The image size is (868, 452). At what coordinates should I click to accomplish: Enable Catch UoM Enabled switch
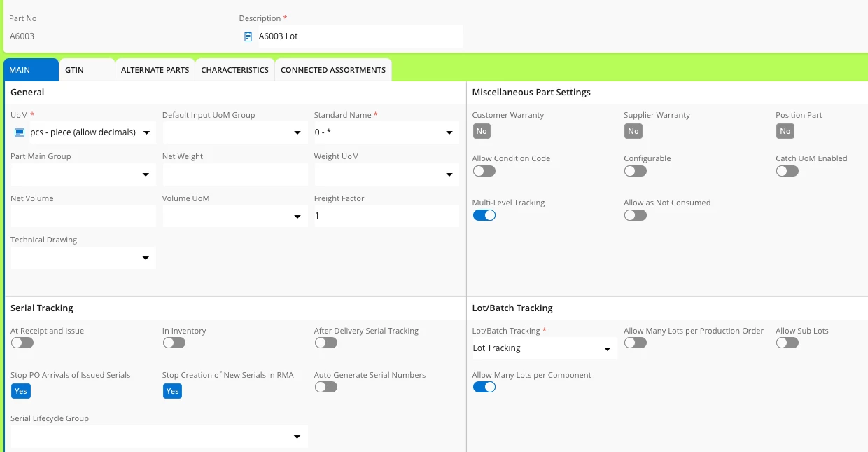787,171
